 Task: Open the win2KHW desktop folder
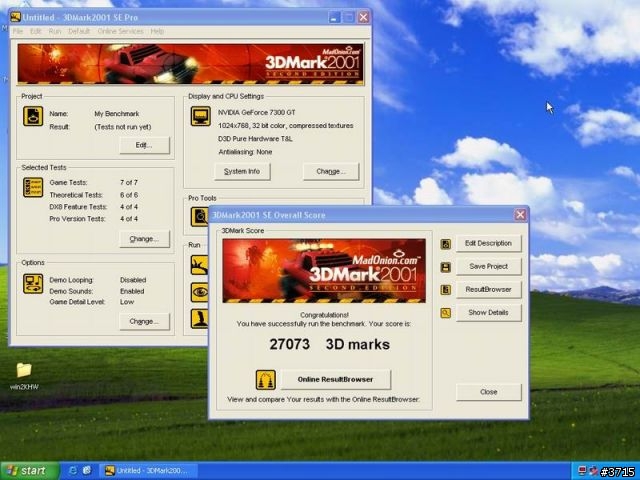24,376
